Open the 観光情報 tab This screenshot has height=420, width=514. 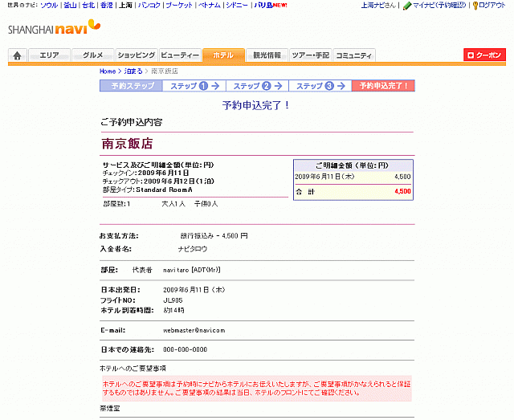(x=267, y=55)
